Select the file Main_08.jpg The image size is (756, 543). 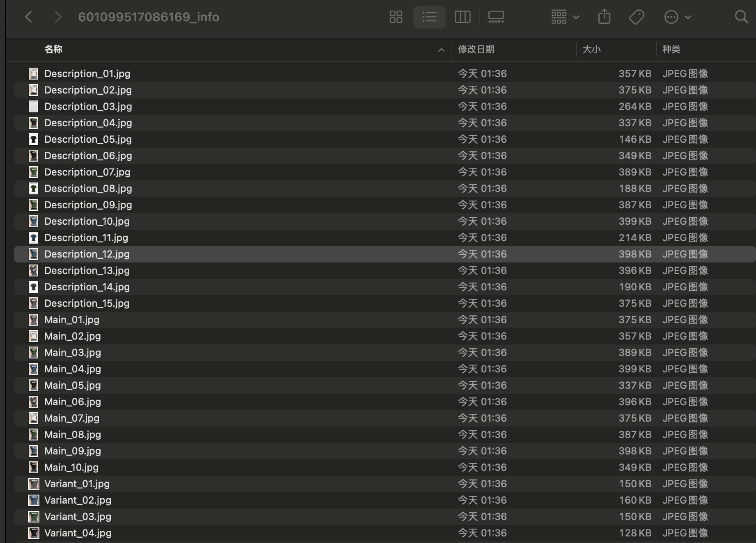coord(385,434)
